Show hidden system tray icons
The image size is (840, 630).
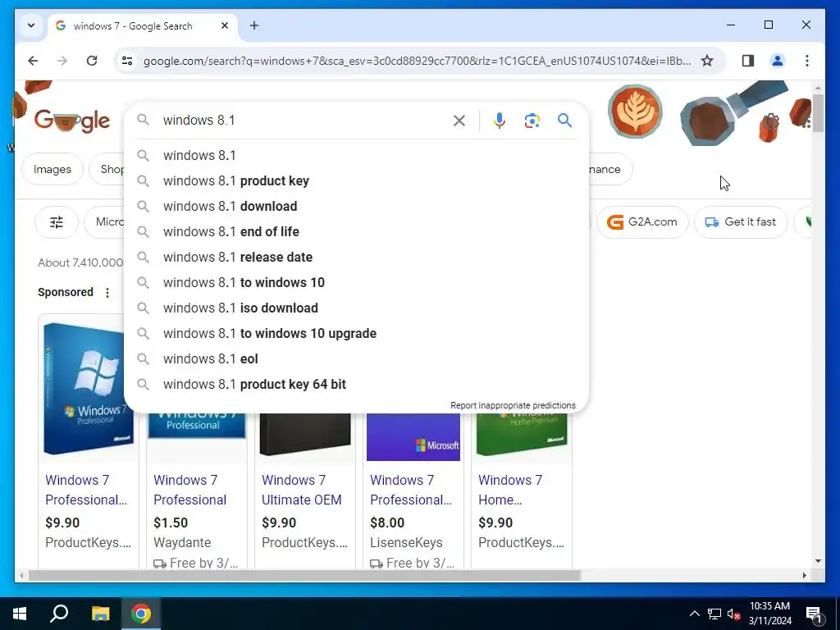pos(694,614)
